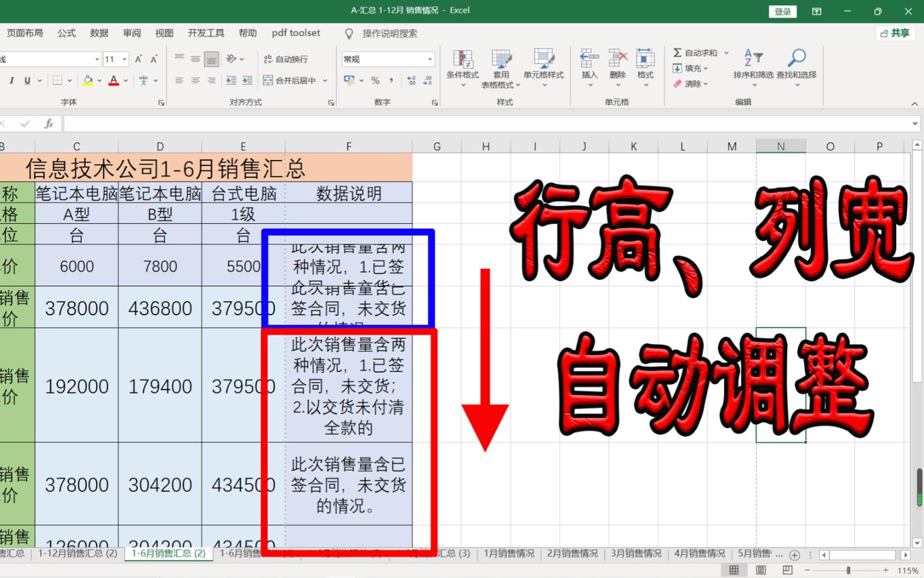
Task: Apply the red font color
Action: pos(113,81)
